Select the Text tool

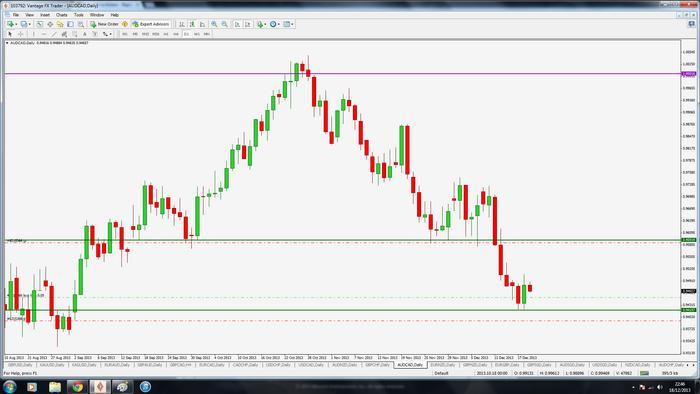click(x=84, y=34)
